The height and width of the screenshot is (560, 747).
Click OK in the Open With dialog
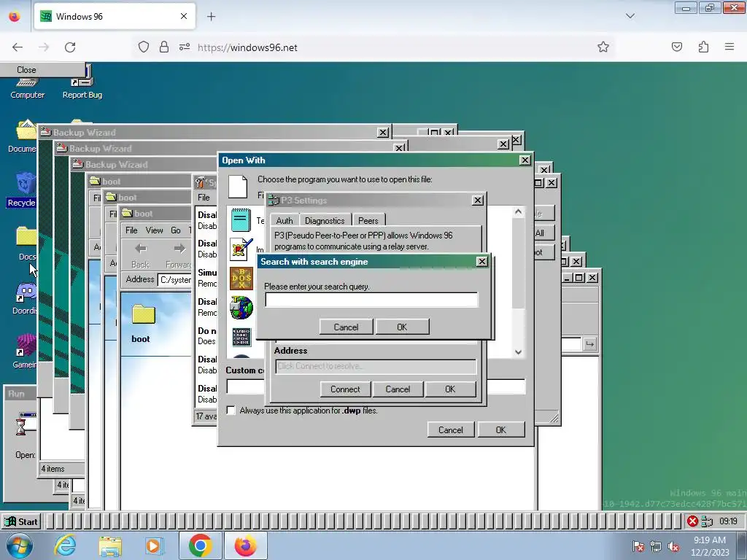500,430
